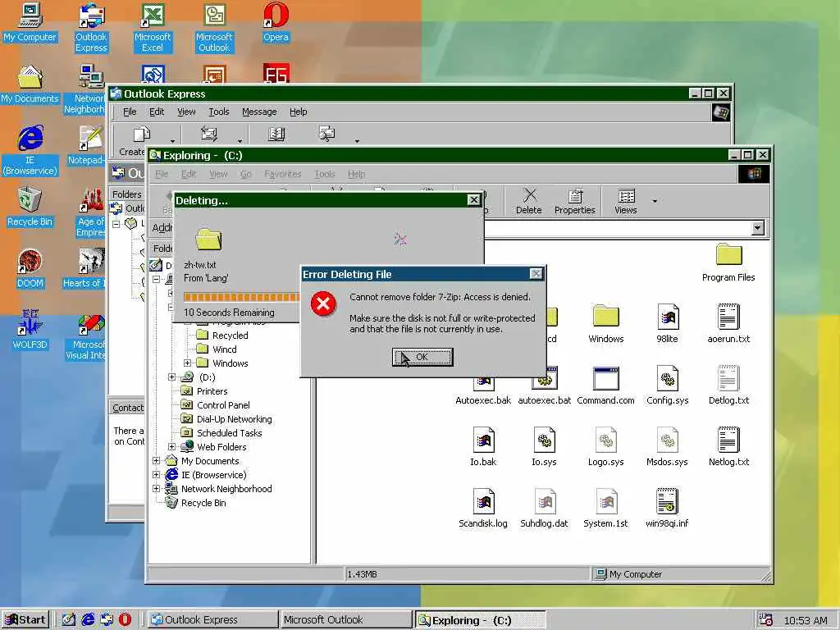Select Microsoft Excel desktop shortcut
This screenshot has height=630, width=840.
click(153, 28)
